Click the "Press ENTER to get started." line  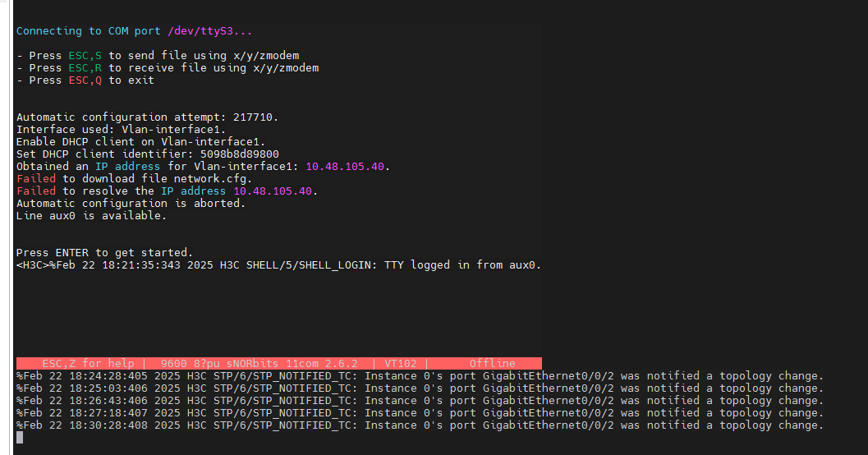tap(104, 253)
